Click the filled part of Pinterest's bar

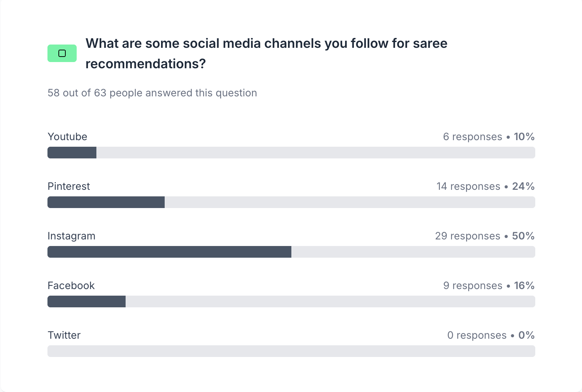[x=106, y=202]
